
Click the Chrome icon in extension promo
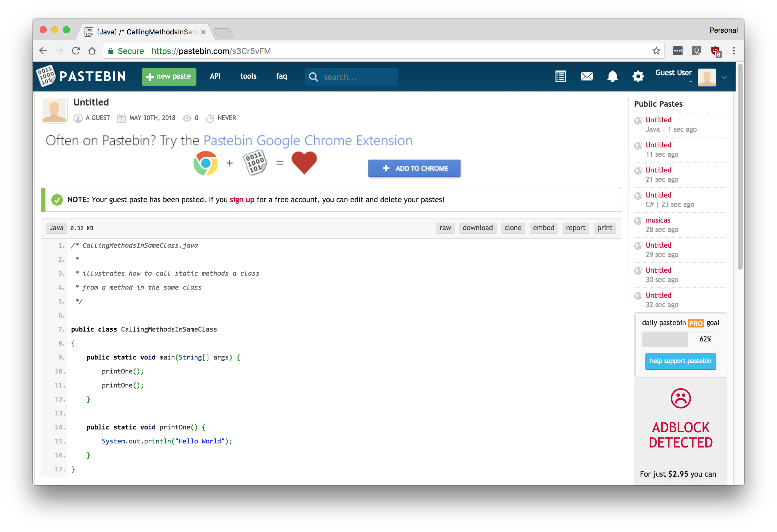[x=205, y=163]
